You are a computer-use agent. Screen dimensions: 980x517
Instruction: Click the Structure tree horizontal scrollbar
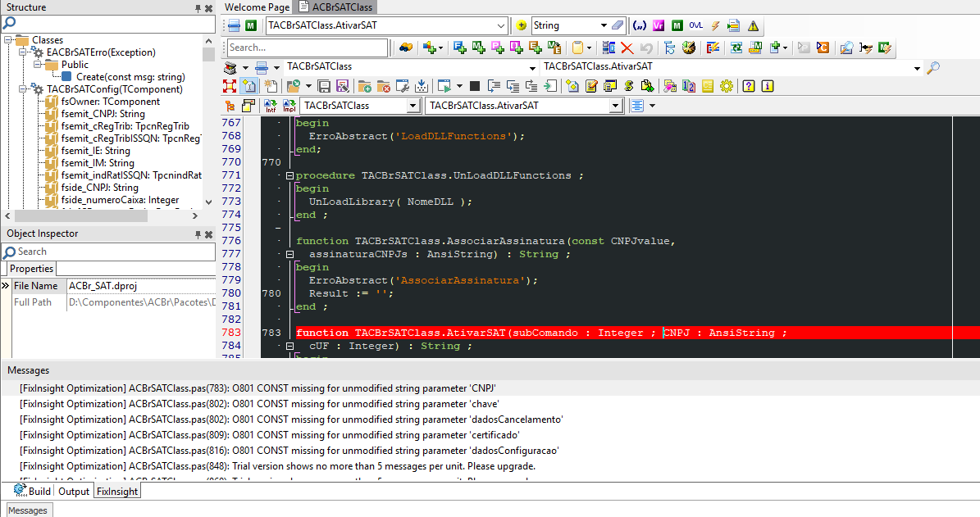click(81, 215)
